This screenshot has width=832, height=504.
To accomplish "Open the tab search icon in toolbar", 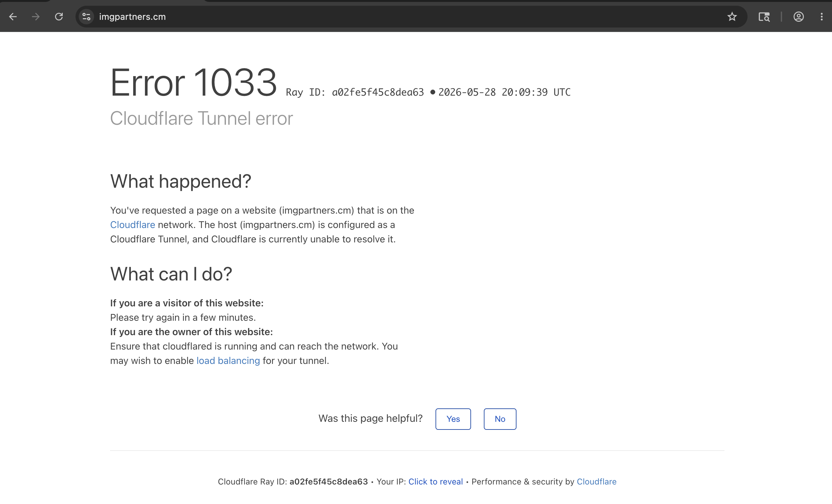I will point(764,17).
